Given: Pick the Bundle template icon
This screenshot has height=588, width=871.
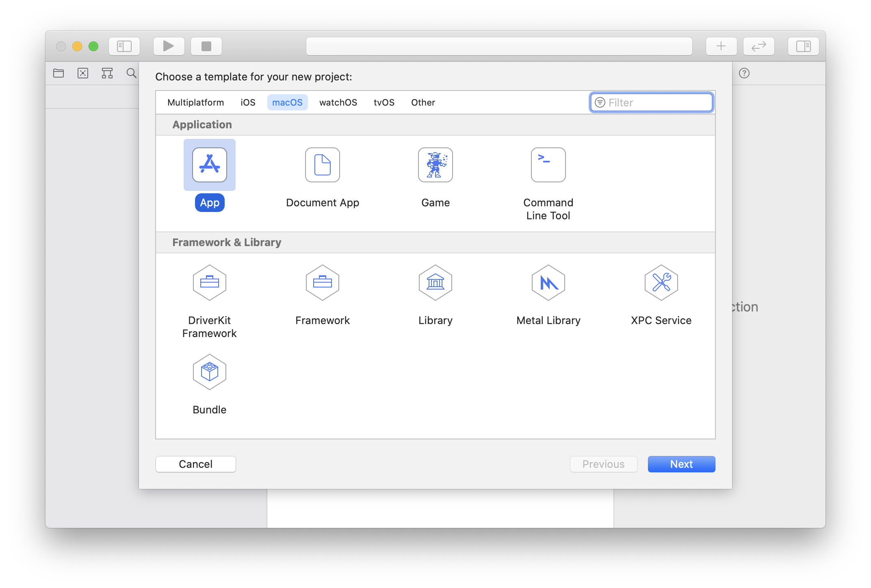Looking at the screenshot, I should click(209, 372).
